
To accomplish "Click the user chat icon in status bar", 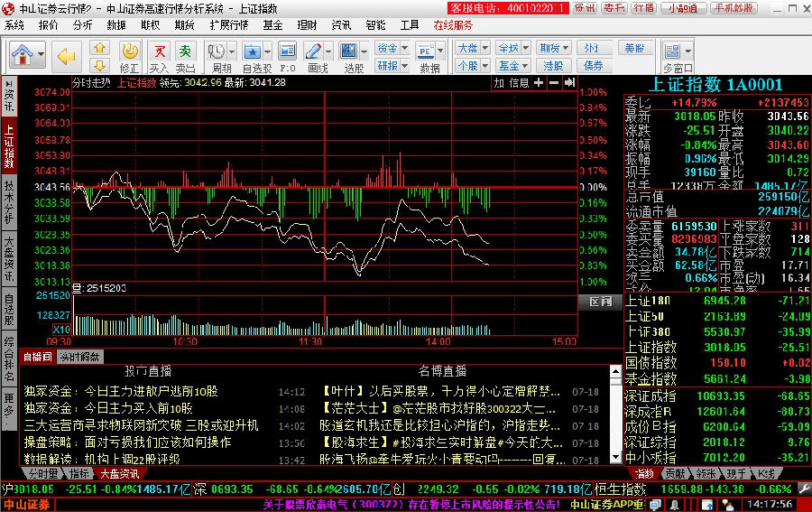I will pos(727,504).
